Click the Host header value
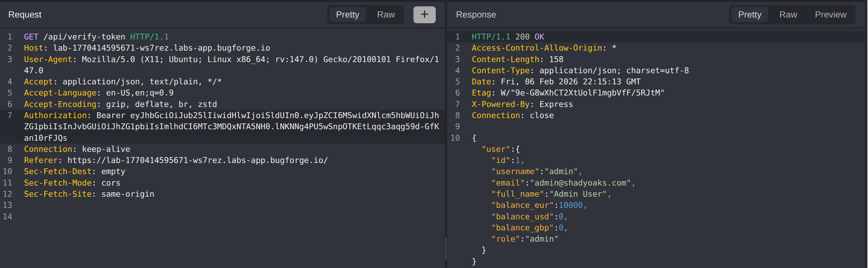Image resolution: width=868 pixels, height=268 pixels. [x=161, y=48]
